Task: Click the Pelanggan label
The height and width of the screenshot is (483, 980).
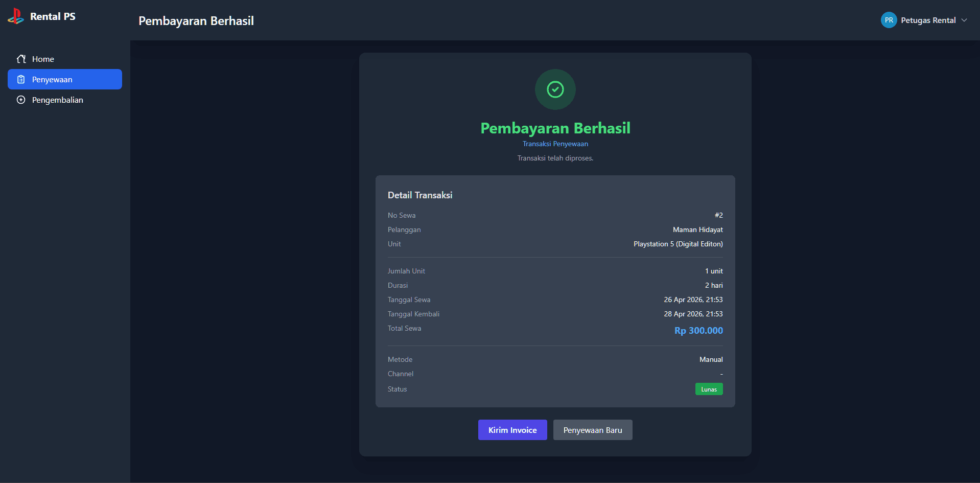Action: (x=404, y=229)
